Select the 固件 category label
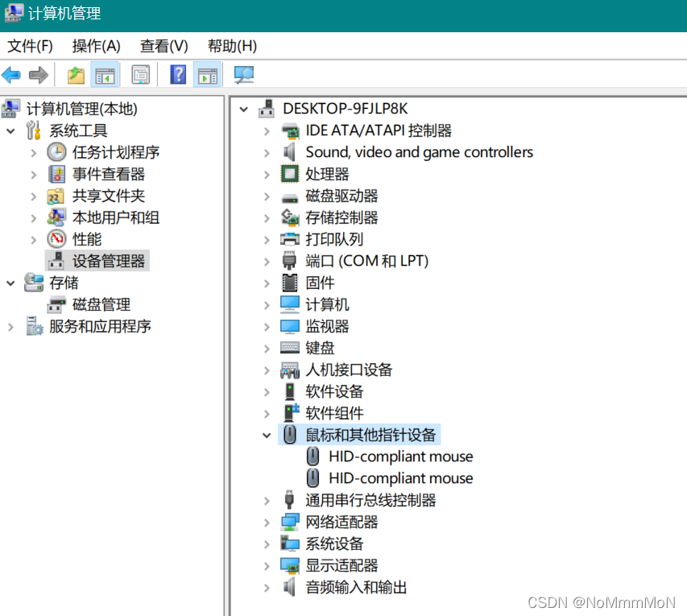Screen dimensions: 687x616 (320, 283)
